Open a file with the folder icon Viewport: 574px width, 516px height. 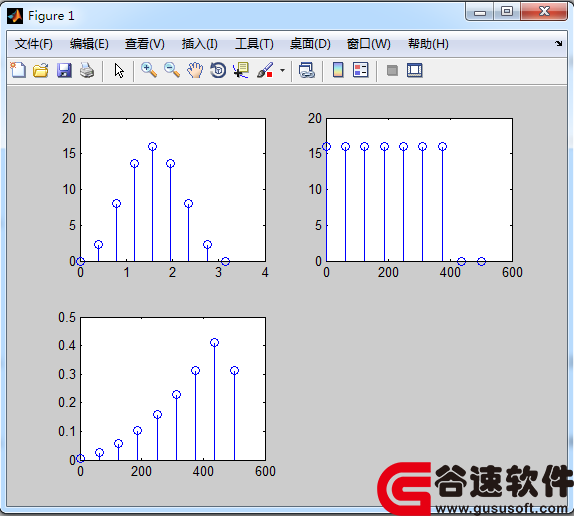pos(41,70)
